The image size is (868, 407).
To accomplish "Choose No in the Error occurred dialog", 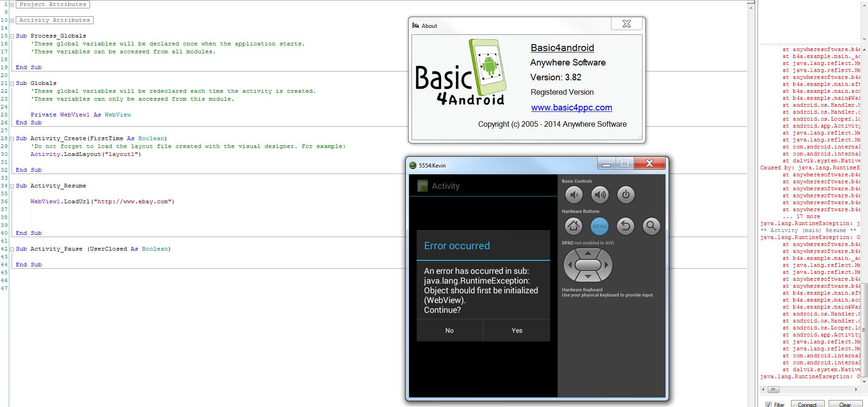I will [450, 330].
